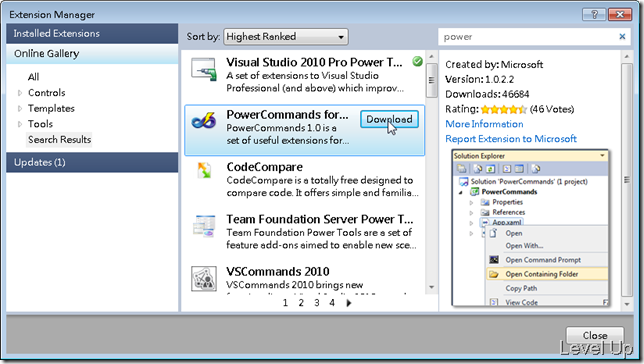Click the details pane scrollbar thumb

click(x=627, y=180)
